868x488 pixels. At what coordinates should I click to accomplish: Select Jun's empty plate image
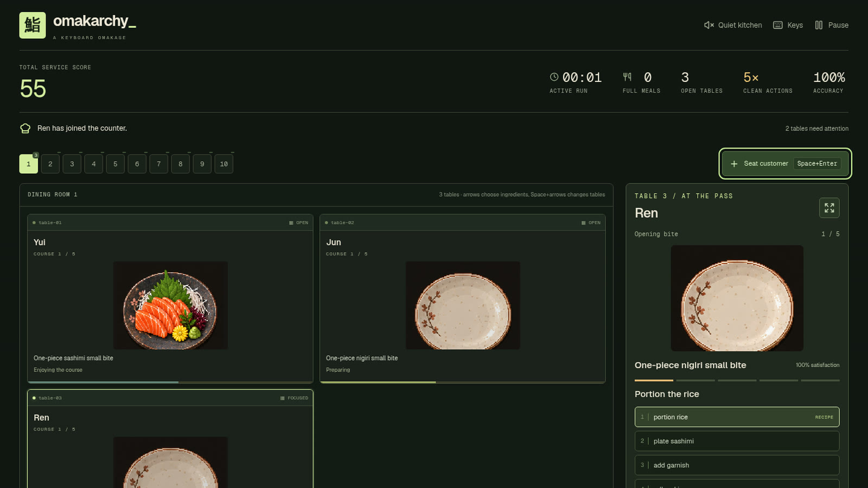[x=463, y=305]
